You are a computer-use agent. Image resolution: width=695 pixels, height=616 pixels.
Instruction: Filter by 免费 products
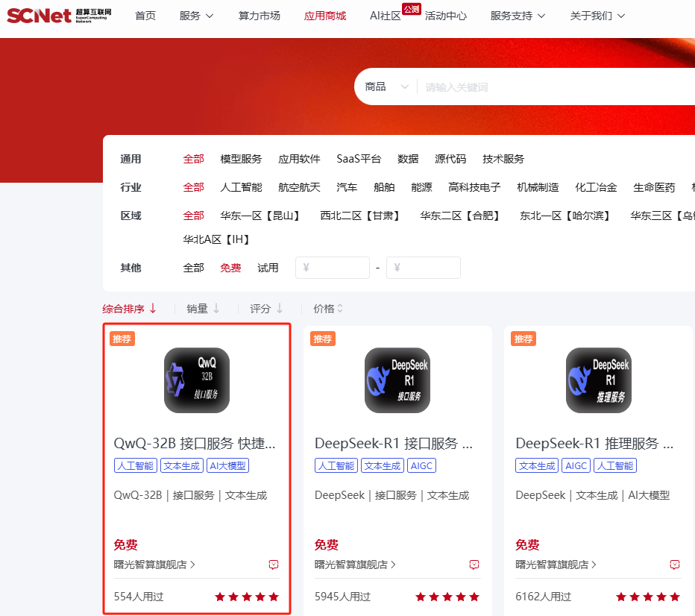pos(231,268)
